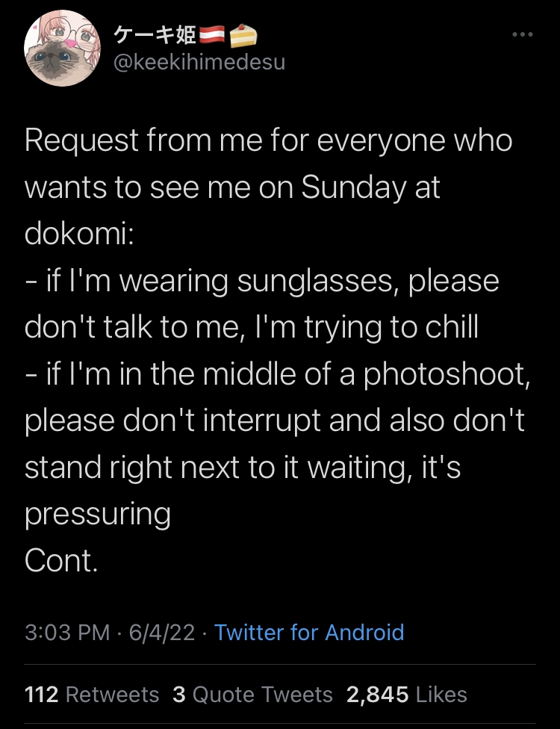The width and height of the screenshot is (560, 729).
Task: Click the 3:03 PM timestamp
Action: (x=67, y=633)
